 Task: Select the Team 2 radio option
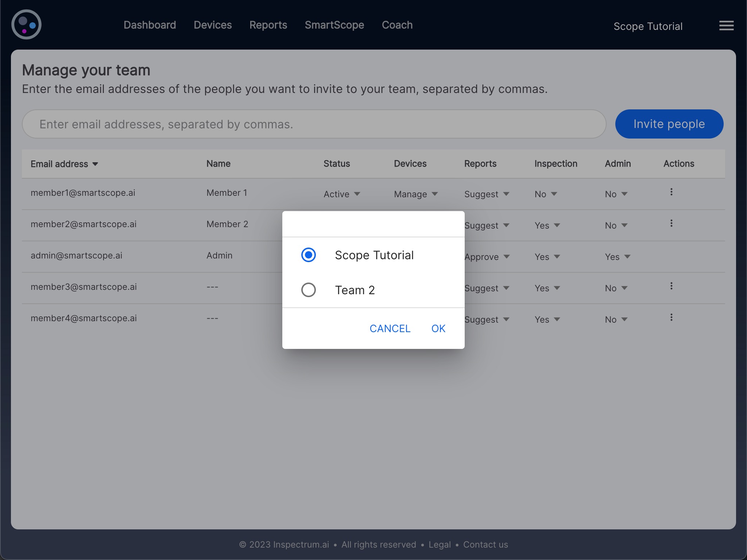coord(309,290)
